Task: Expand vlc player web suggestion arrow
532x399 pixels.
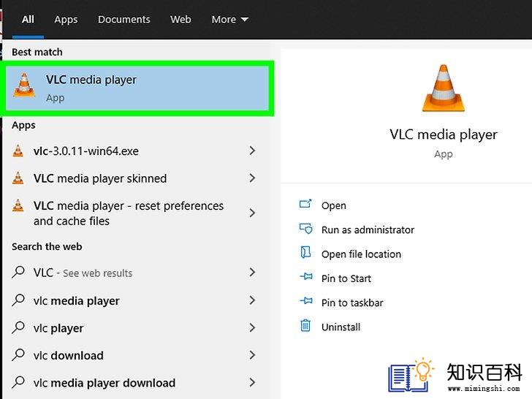Action: pyautogui.click(x=252, y=327)
